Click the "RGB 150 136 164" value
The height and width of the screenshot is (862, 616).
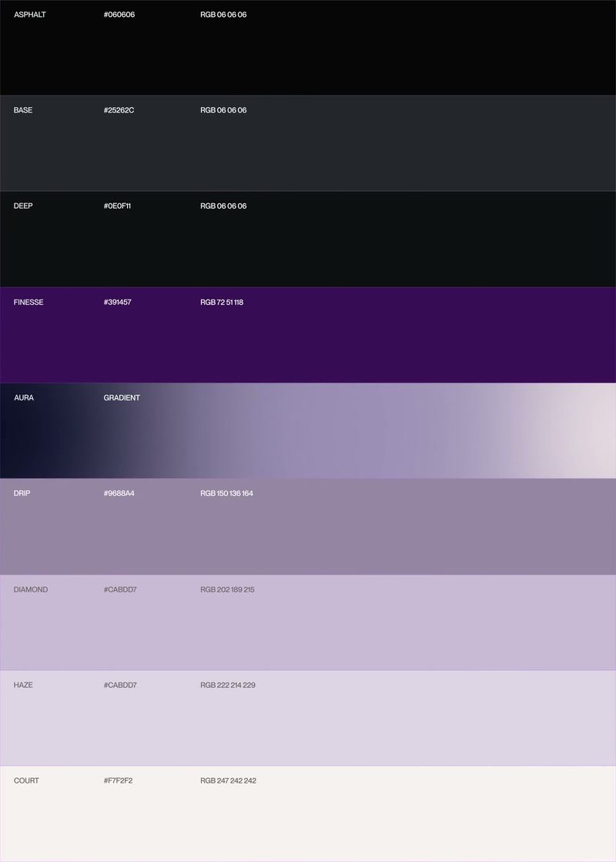(x=227, y=494)
